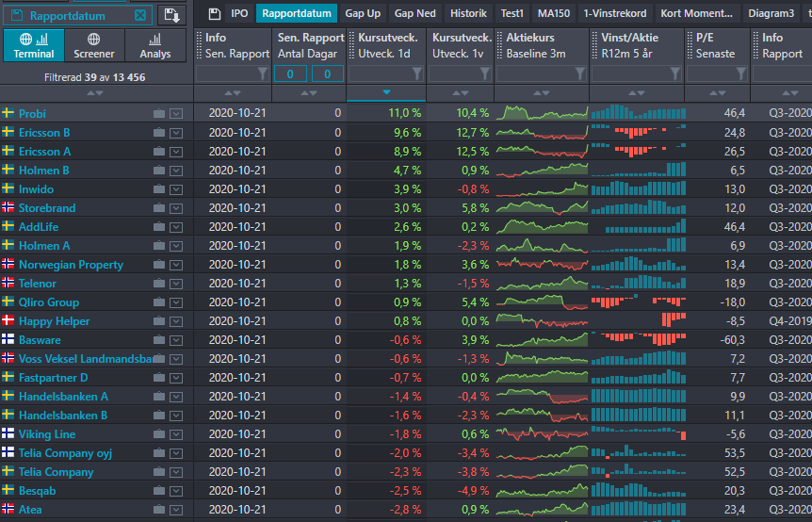Click filter funnel in Kursutveck. 1d column

(417, 74)
